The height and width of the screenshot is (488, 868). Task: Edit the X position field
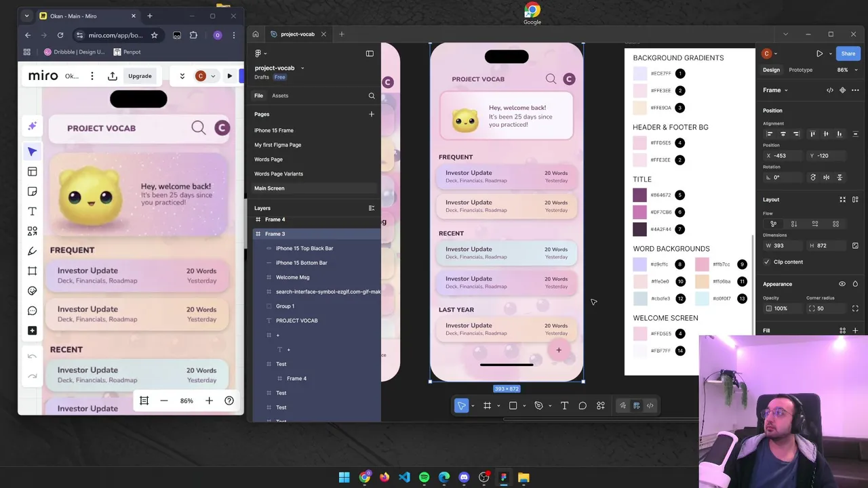click(x=783, y=156)
